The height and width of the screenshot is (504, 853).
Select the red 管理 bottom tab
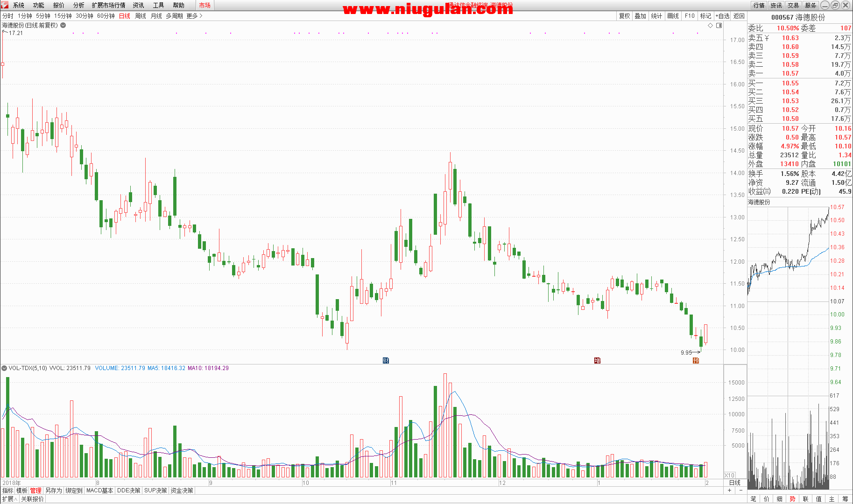click(36, 490)
